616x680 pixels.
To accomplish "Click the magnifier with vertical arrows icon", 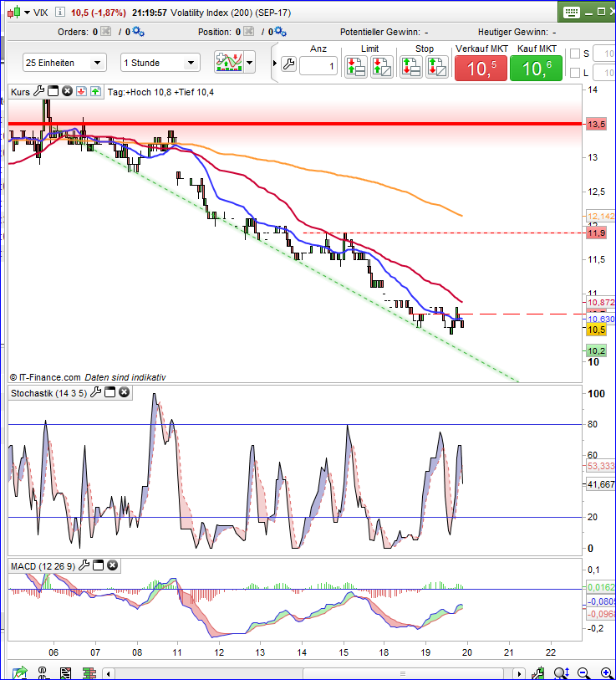I will point(562,673).
